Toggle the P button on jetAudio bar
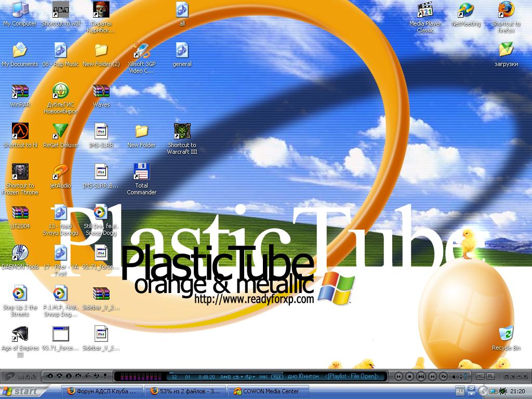Screen dimensions: 532x399 (28, 376)
